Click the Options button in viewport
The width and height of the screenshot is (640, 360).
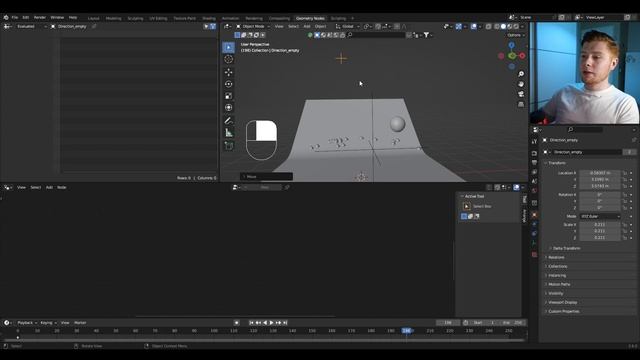tap(515, 35)
